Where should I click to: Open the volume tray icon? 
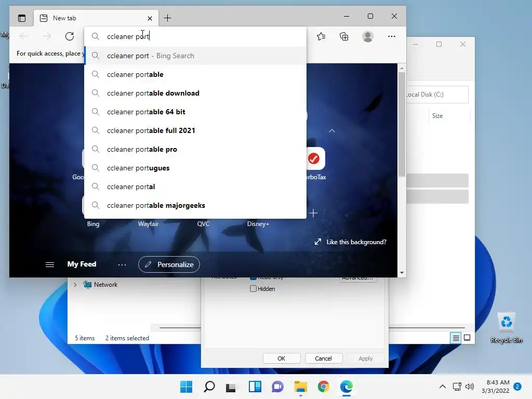point(470,387)
